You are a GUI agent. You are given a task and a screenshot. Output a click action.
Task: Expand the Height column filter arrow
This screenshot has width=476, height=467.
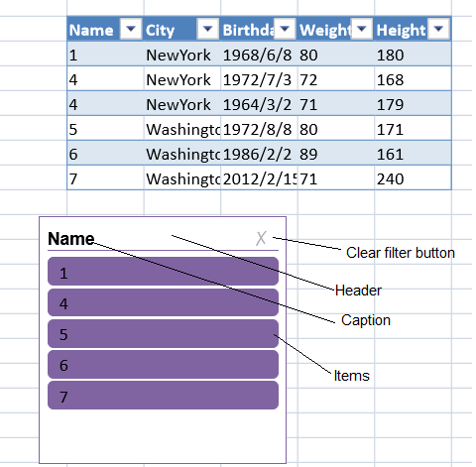tap(438, 30)
